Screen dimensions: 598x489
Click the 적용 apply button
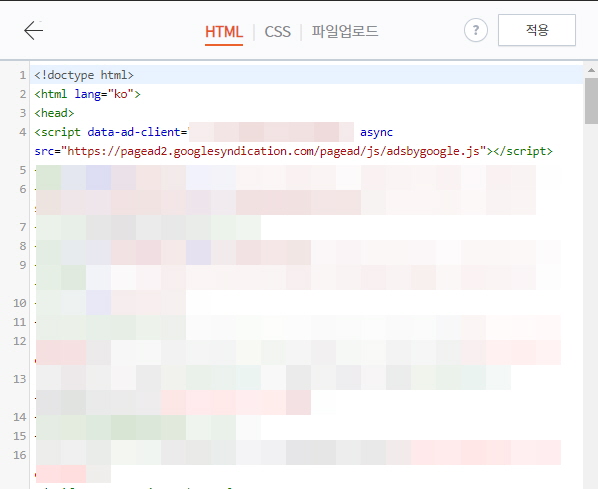tap(537, 30)
